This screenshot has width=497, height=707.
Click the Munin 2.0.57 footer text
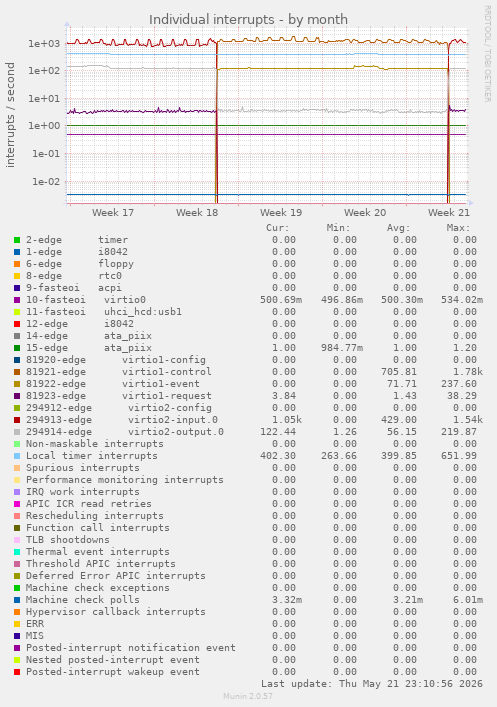point(248,696)
